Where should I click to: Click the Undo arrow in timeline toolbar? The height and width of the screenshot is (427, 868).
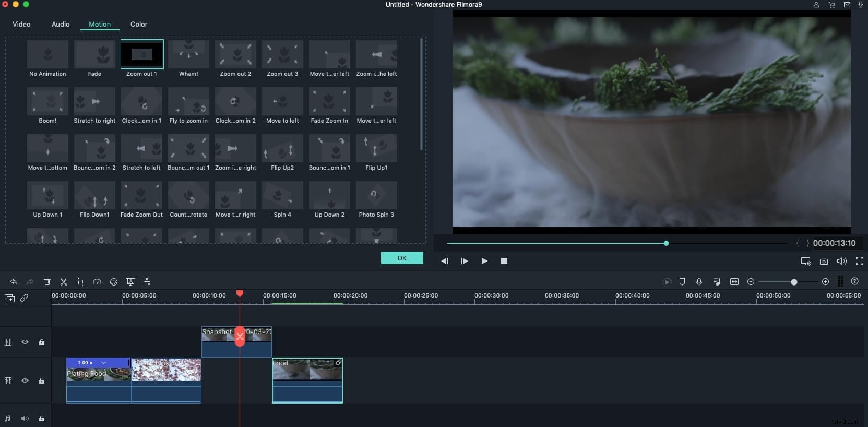(x=14, y=282)
